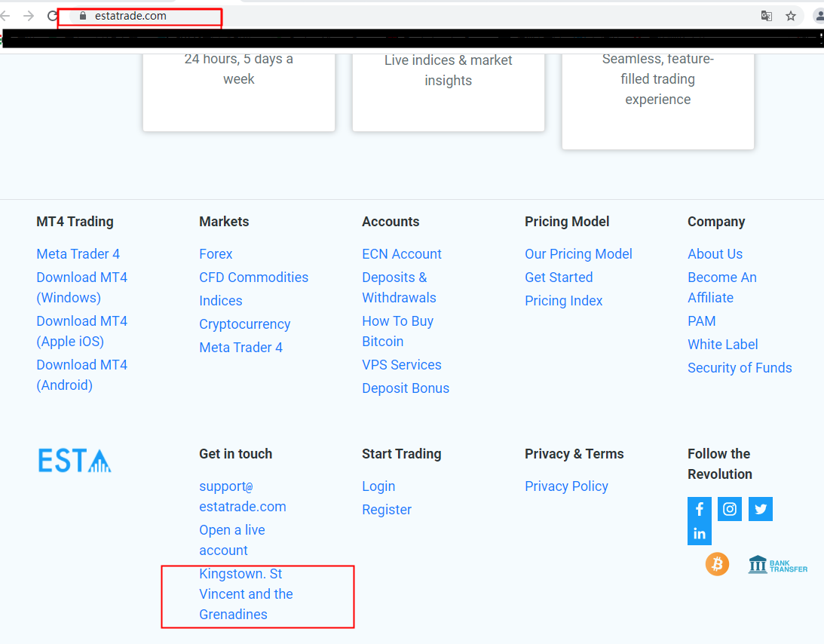Open the White Label link
This screenshot has height=644, width=824.
(722, 345)
